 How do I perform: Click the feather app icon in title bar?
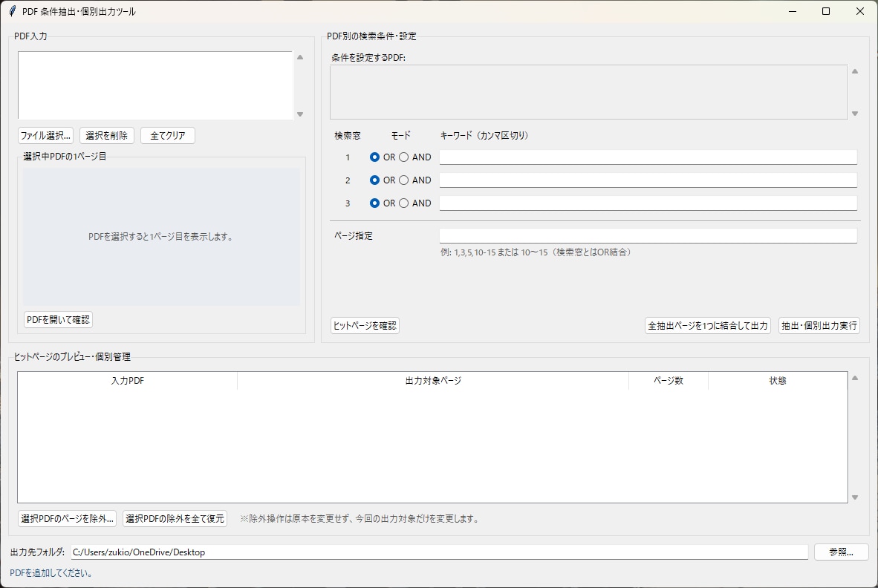(x=13, y=11)
